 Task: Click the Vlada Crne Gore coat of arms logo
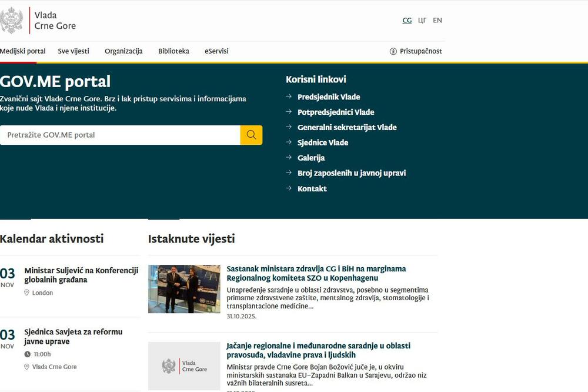pos(12,19)
